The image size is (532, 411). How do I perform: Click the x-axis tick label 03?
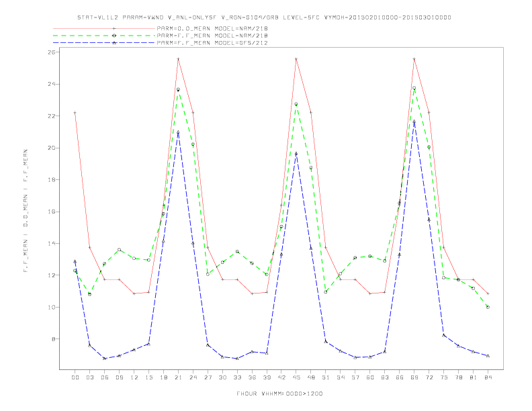[89, 377]
